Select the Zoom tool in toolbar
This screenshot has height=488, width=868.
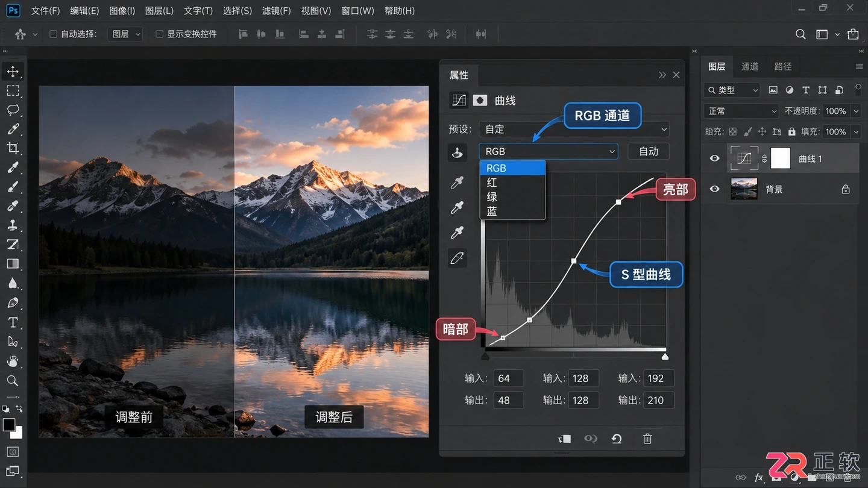point(13,381)
